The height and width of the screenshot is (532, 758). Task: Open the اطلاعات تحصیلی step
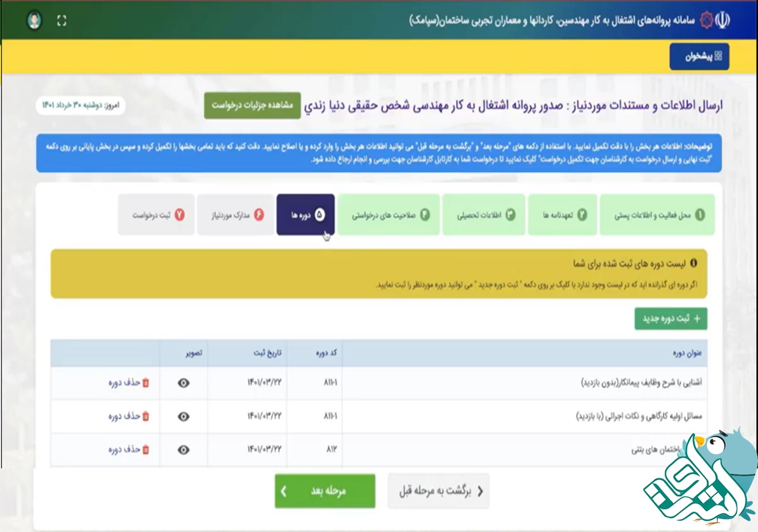(484, 215)
